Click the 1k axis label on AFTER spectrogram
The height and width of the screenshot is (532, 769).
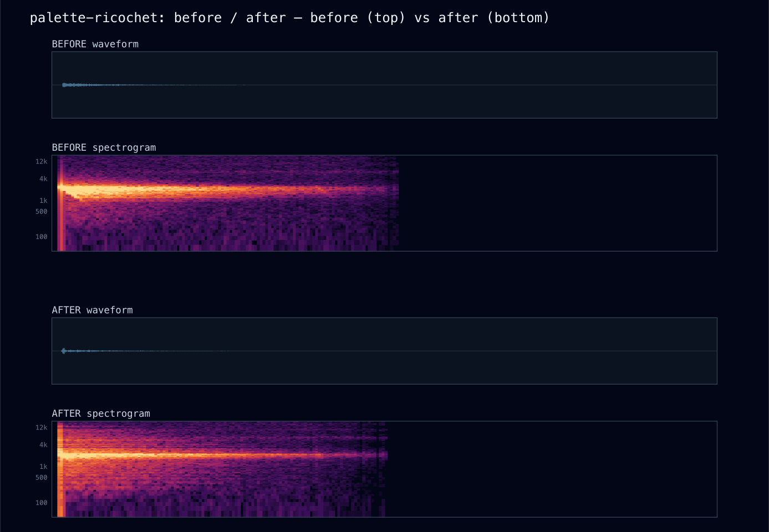43,466
